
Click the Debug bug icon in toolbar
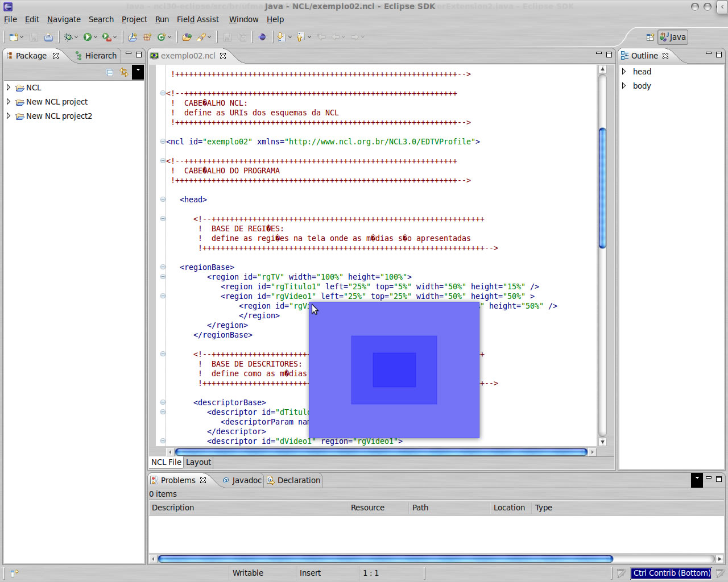pos(68,37)
